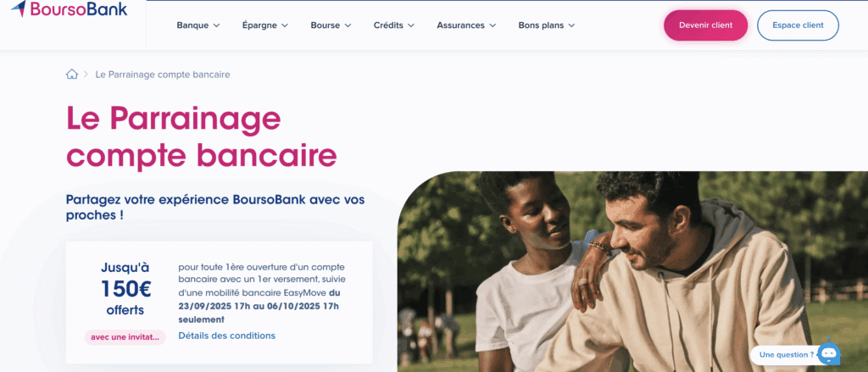
Task: Expand the Banque menu chevron
Action: pos(216,25)
